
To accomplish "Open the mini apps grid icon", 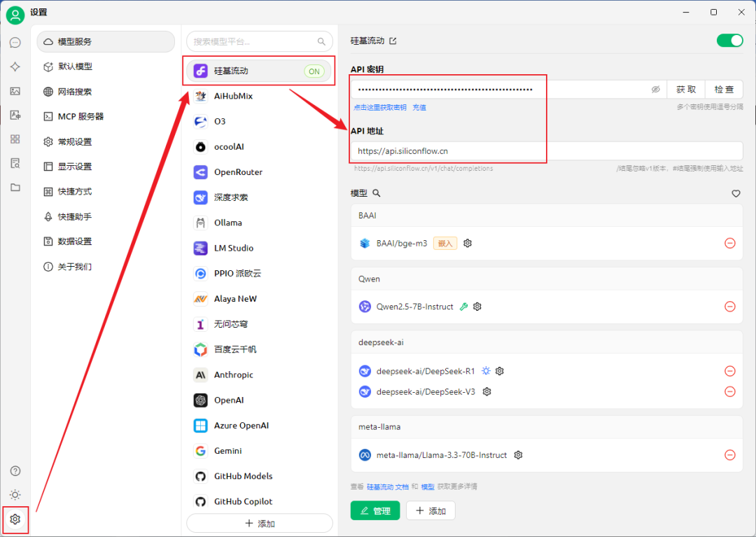I will pos(15,139).
